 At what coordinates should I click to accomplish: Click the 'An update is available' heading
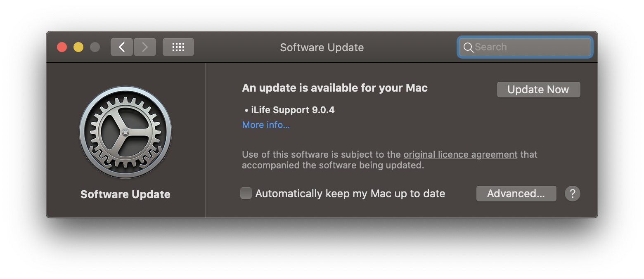pos(335,88)
